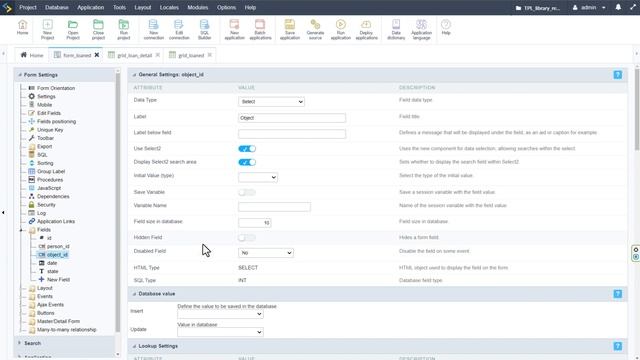Viewport: 640px width, 360px height.
Task: Open the Data dictionary tool
Action: [x=396, y=30]
